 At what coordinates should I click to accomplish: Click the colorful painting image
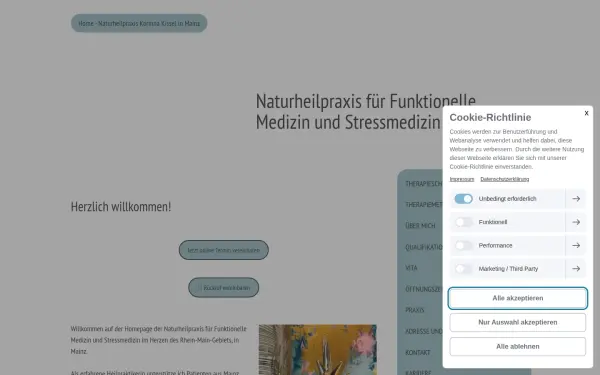(318, 350)
